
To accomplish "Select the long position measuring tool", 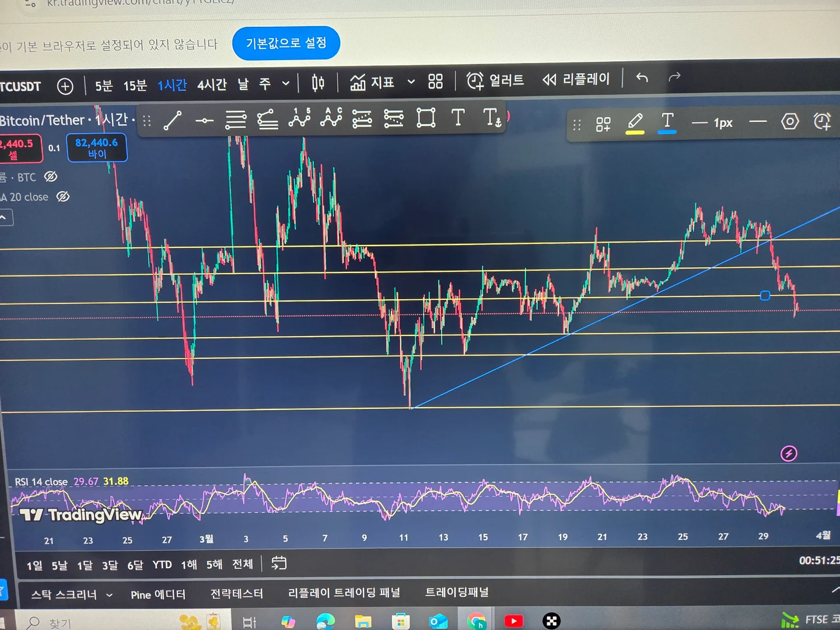I will (x=362, y=119).
